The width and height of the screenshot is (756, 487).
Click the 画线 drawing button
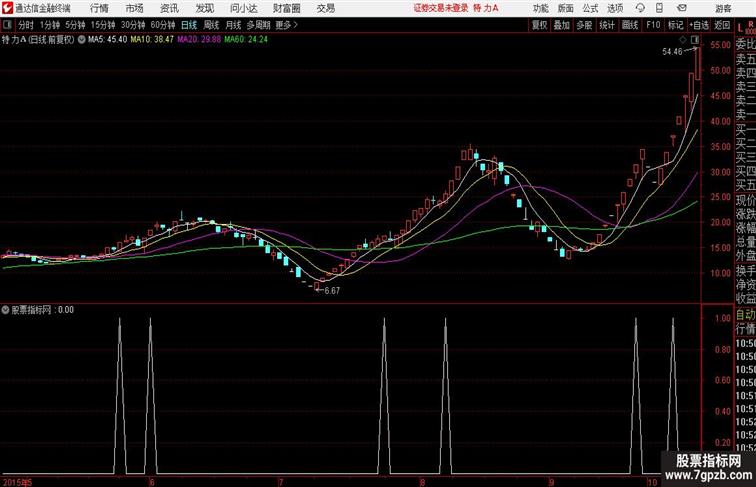(x=630, y=25)
